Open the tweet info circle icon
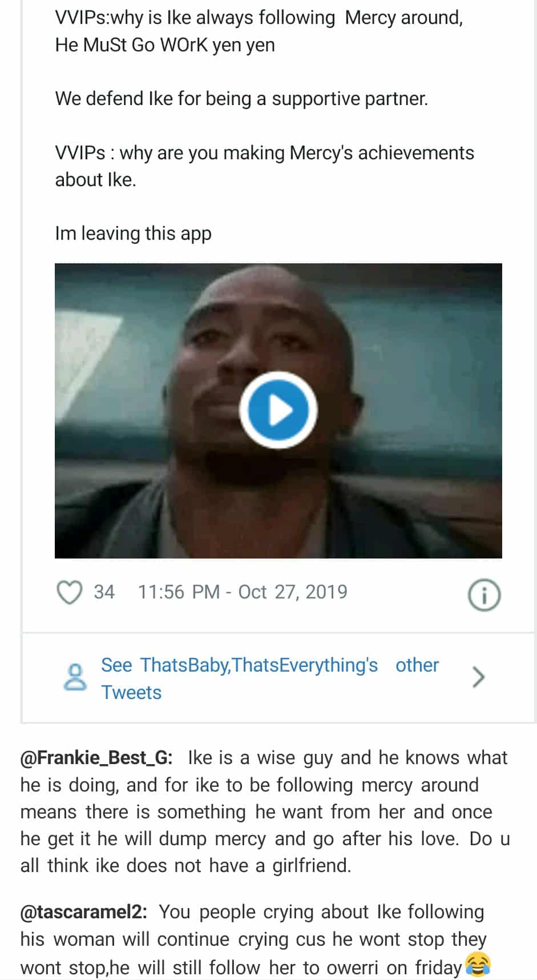This screenshot has height=980, width=537. pos(484,595)
